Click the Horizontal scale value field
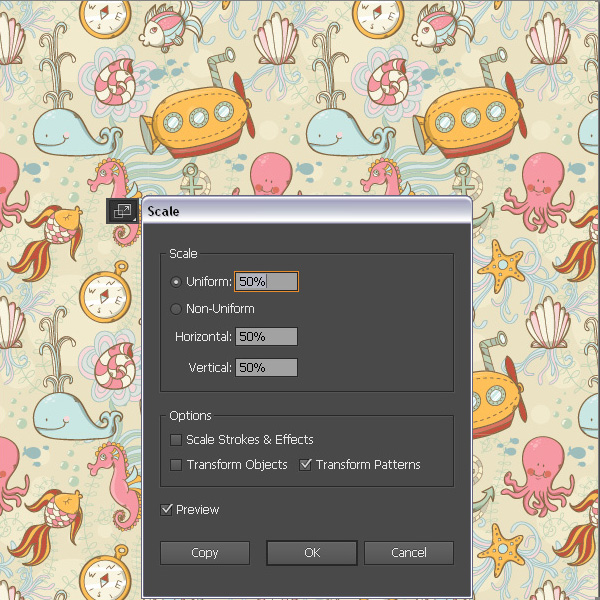Image resolution: width=600 pixels, height=600 pixels. click(x=266, y=337)
